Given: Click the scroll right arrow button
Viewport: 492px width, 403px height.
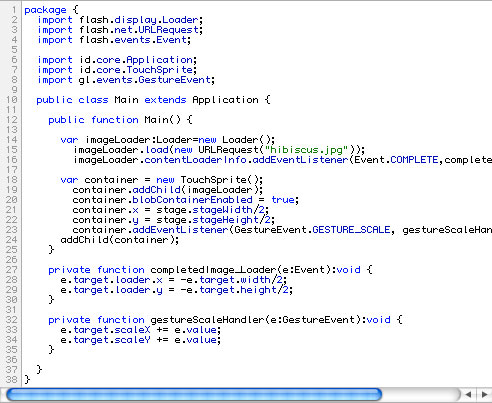Looking at the screenshot, I should click(484, 395).
